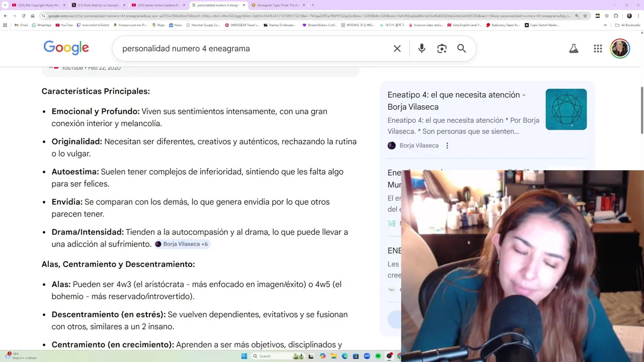This screenshot has width=644, height=362.
Task: Open the WhatsApp bookmark
Action: 42,25
